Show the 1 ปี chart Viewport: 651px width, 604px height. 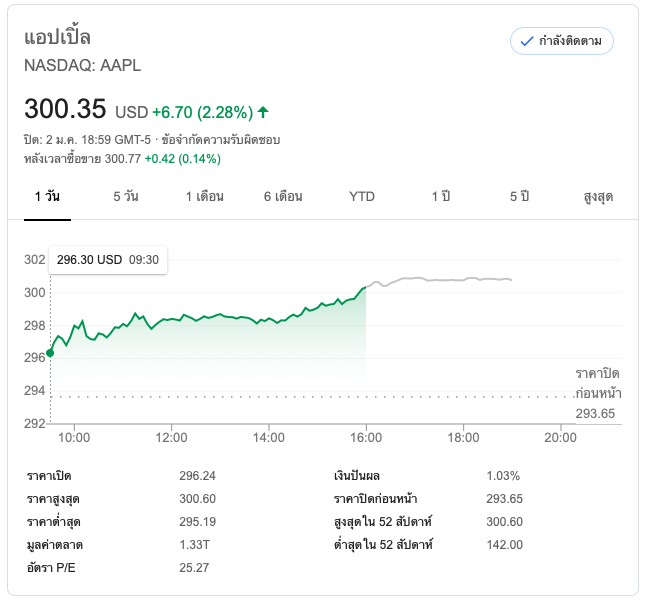(440, 196)
